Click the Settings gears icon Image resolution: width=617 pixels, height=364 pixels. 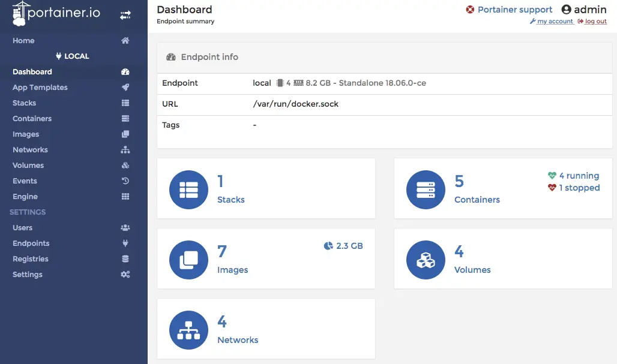click(x=125, y=275)
